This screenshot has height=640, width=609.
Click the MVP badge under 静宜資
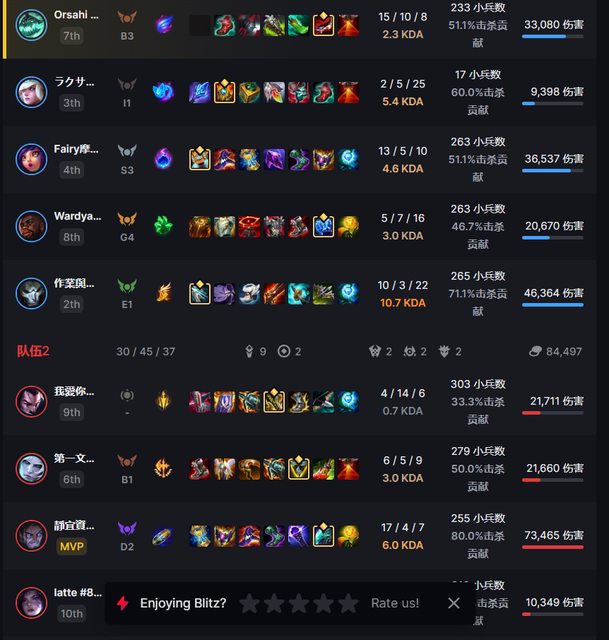point(71,546)
